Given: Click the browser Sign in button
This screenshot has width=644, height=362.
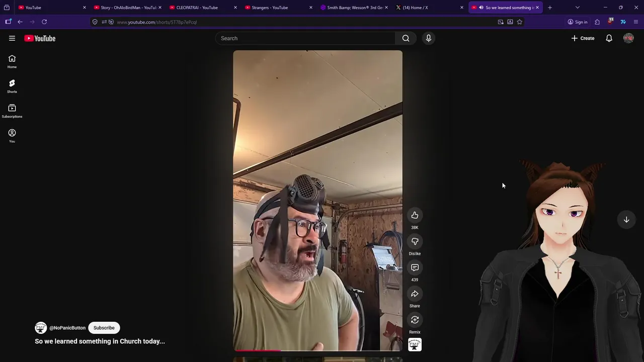Looking at the screenshot, I should (x=578, y=22).
